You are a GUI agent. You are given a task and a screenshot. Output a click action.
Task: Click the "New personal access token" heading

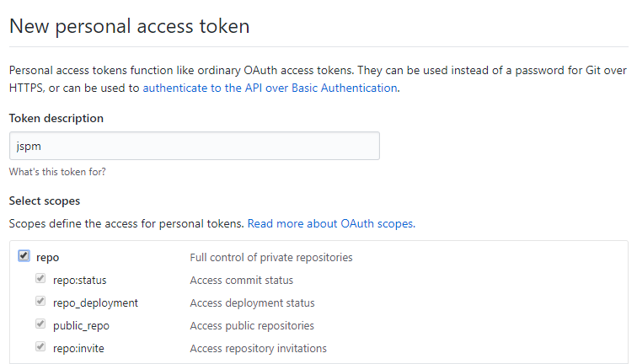click(129, 26)
